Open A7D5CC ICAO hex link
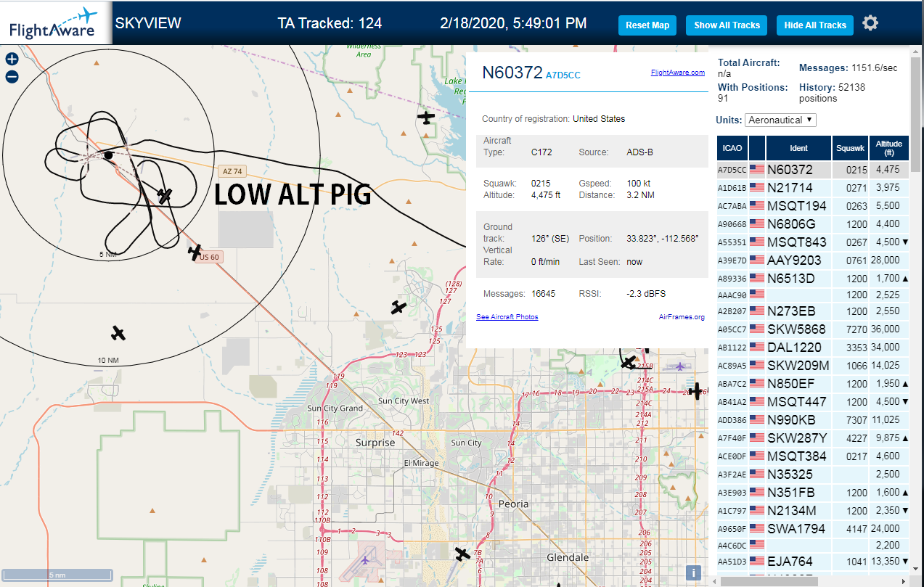 563,75
